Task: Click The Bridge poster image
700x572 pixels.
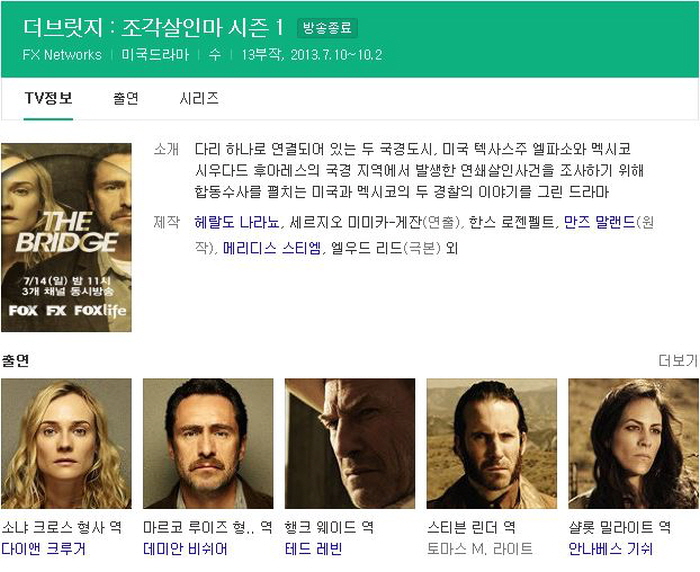Action: [x=66, y=237]
